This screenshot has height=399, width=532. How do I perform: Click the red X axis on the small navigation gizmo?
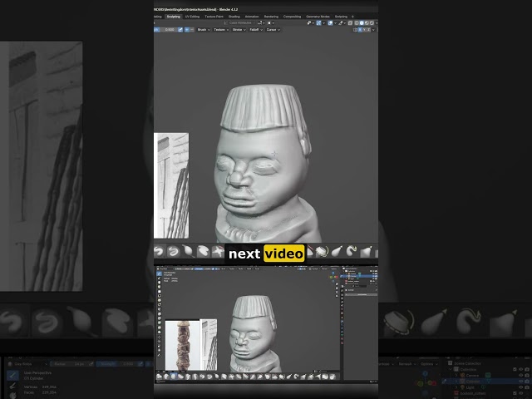click(x=337, y=277)
